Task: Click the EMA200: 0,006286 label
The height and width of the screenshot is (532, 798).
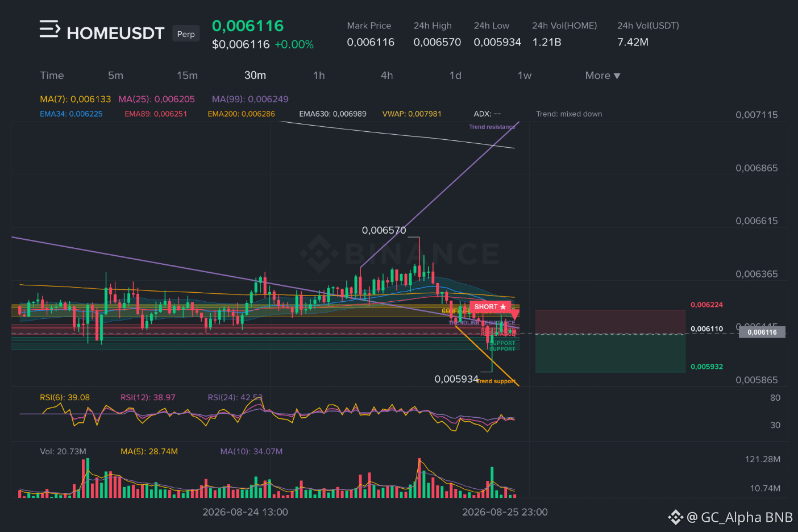Action: coord(241,114)
